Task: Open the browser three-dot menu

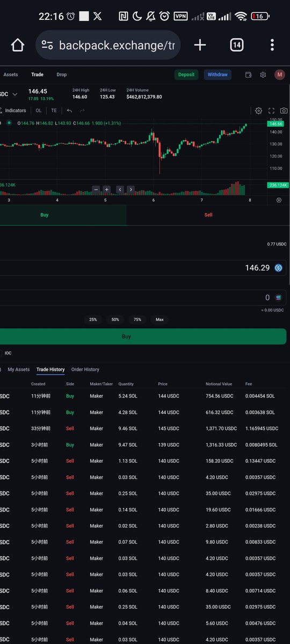Action: click(273, 45)
